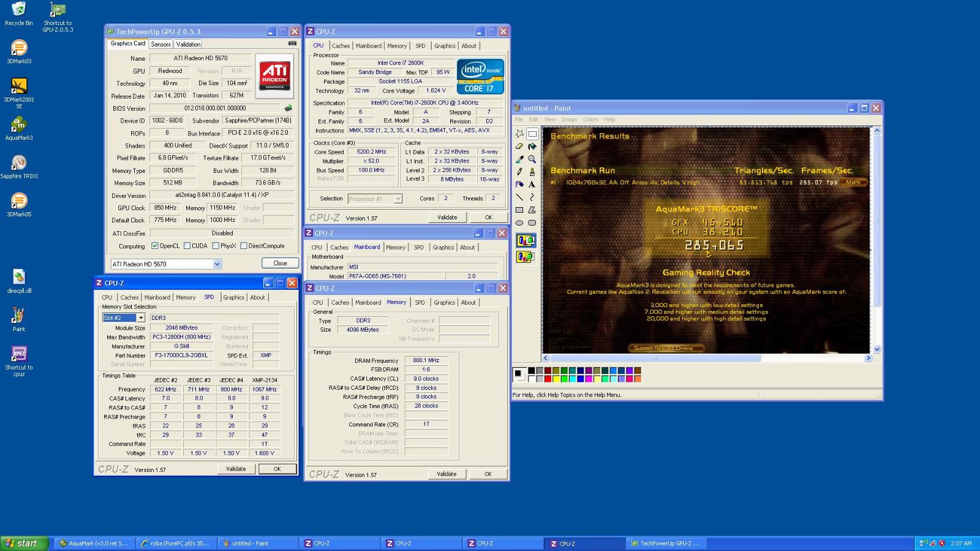Choose the Eraser tool in Paint

point(519,146)
